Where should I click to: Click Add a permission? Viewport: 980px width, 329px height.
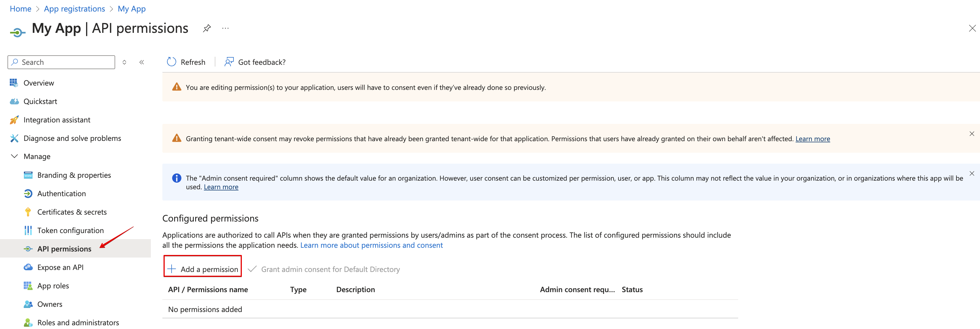point(203,269)
